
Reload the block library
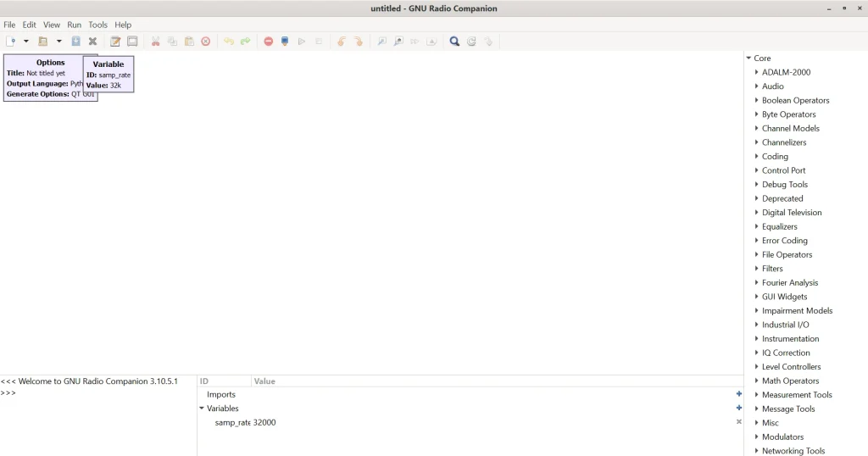471,42
